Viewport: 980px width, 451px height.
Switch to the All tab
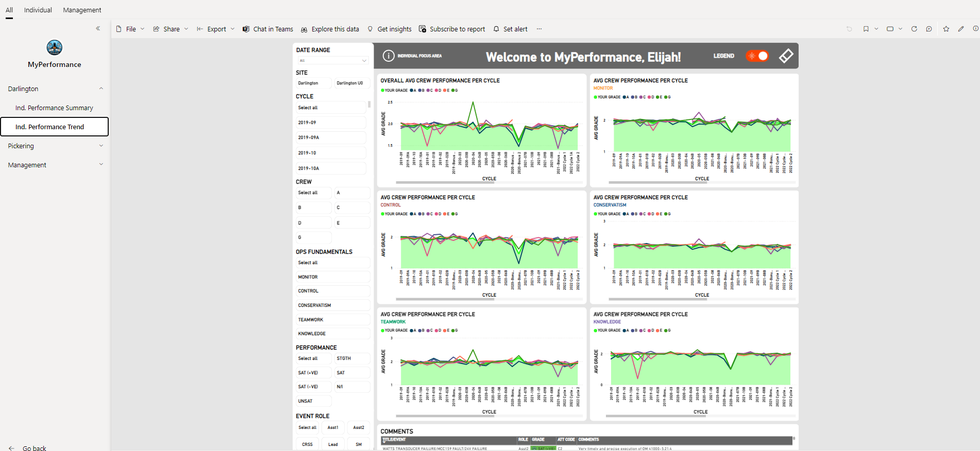(9, 10)
